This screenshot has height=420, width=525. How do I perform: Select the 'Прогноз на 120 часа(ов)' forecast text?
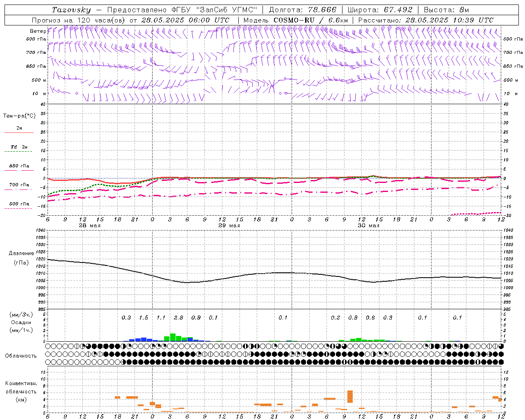click(79, 20)
